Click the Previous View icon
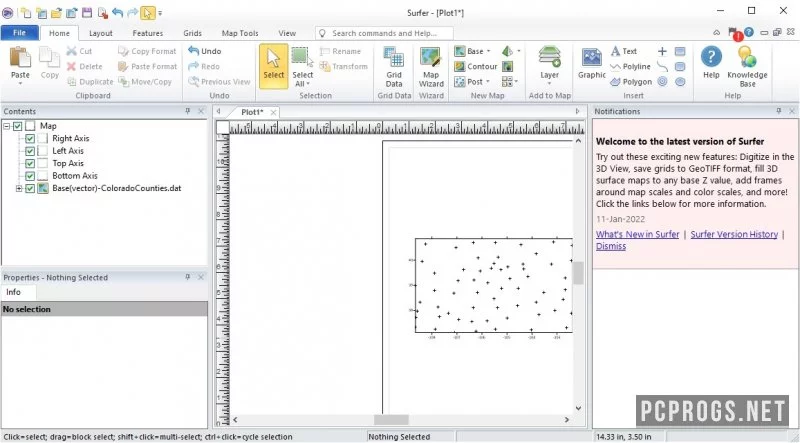Screen dimensions: 800x443 click(x=193, y=82)
